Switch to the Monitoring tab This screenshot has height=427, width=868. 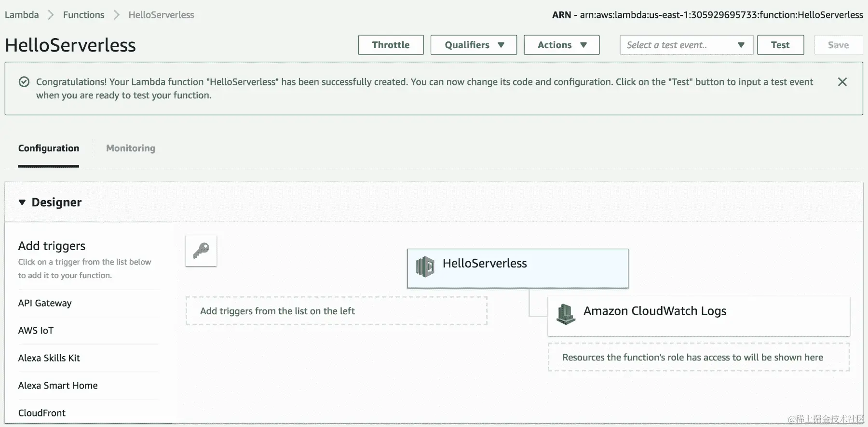(131, 148)
